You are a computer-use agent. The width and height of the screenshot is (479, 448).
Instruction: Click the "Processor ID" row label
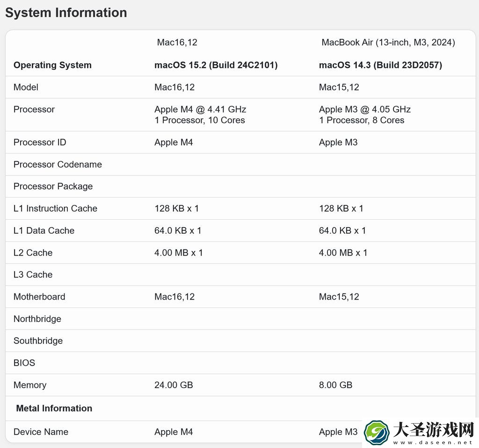pyautogui.click(x=40, y=142)
